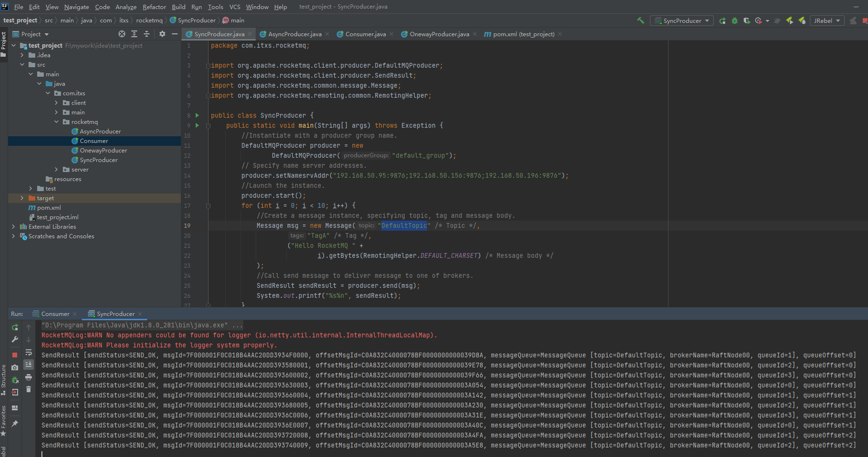Collapse the rocketmq package
868x457 pixels.
56,122
